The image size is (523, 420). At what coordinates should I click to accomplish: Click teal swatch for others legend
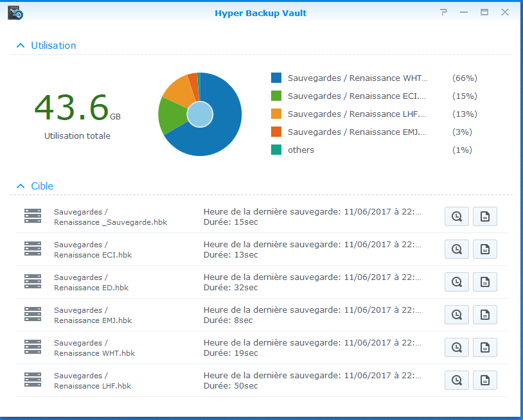click(276, 150)
